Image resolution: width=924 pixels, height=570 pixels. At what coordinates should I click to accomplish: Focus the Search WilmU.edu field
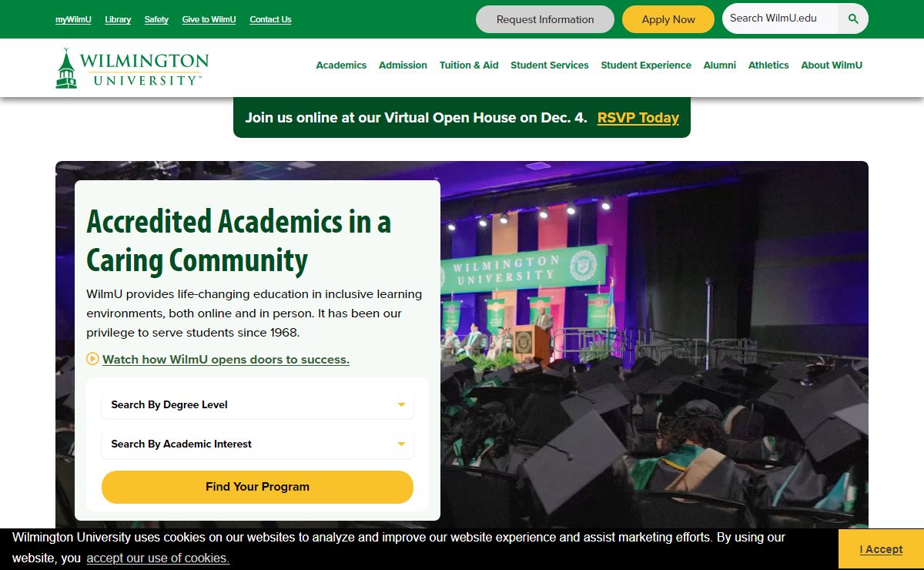tap(779, 18)
